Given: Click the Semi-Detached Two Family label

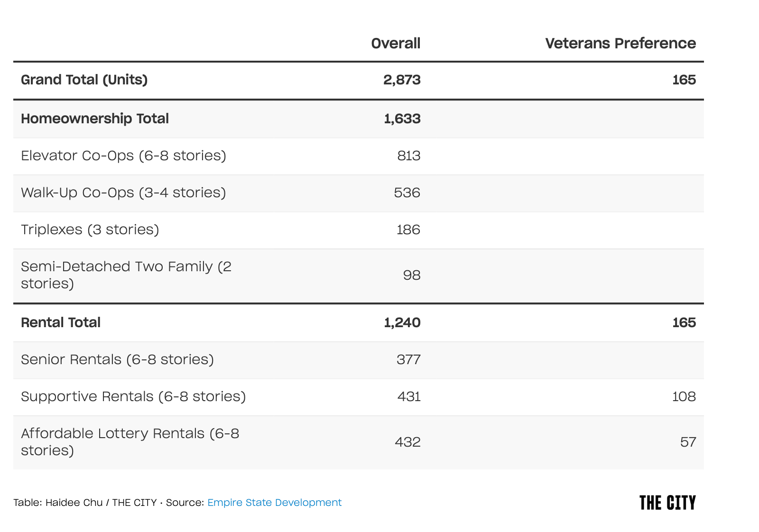Looking at the screenshot, I should point(126,275).
